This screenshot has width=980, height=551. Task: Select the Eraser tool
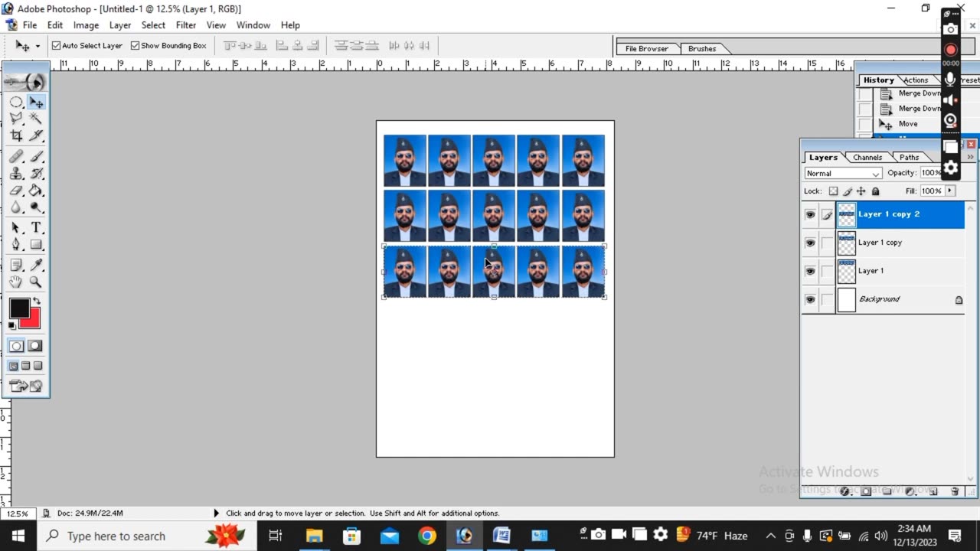pos(16,191)
